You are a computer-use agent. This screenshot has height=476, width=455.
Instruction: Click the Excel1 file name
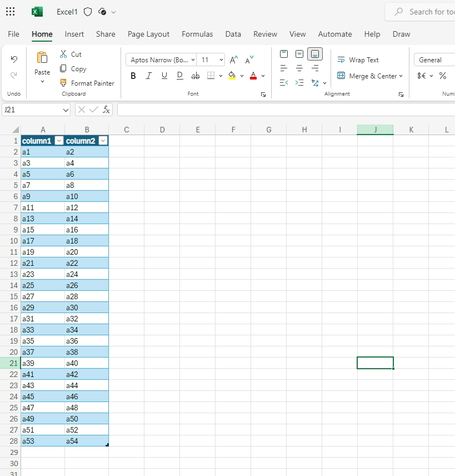[x=67, y=12]
